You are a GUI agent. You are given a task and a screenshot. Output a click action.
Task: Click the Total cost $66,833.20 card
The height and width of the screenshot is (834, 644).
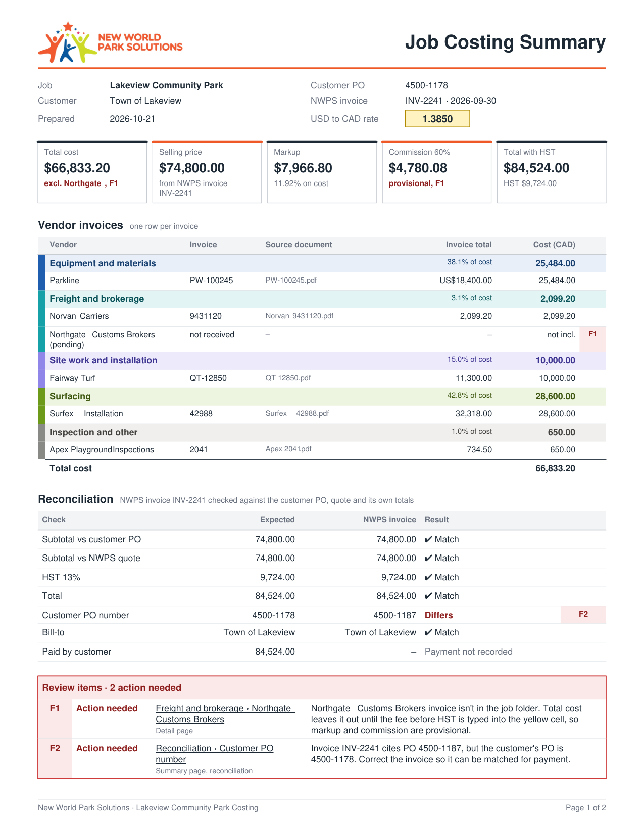pyautogui.click(x=92, y=172)
